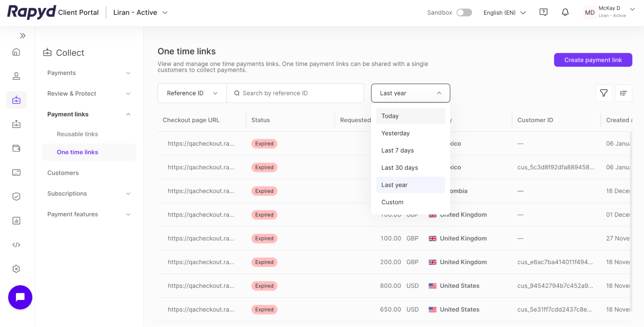This screenshot has height=327, width=644.
Task: Collapse the Payment links section
Action: [88, 114]
